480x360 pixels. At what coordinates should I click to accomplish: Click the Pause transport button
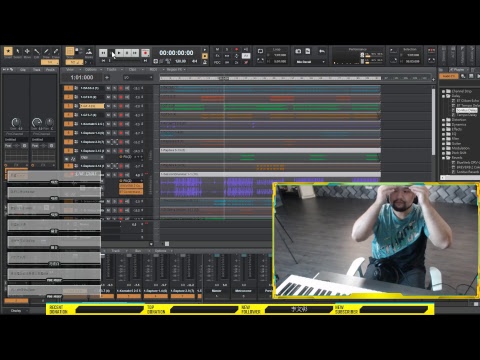tap(127, 53)
